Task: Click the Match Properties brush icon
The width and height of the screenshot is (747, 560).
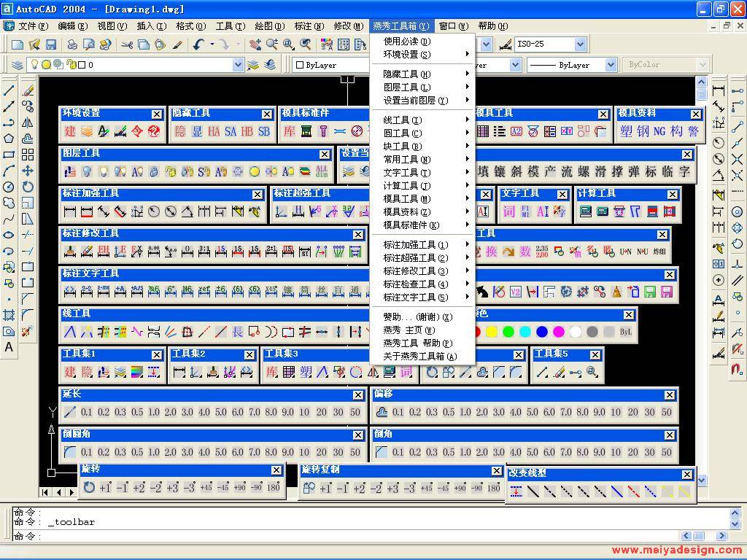Action: pyautogui.click(x=177, y=44)
